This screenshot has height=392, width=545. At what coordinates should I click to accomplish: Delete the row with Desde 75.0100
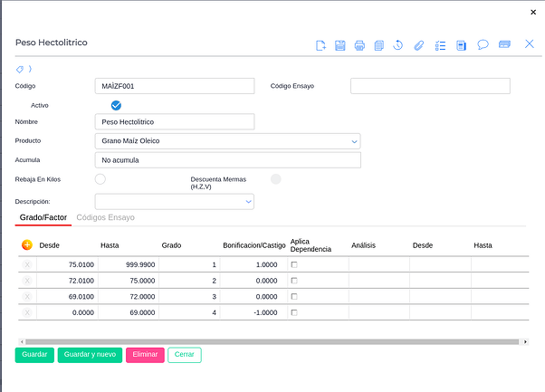click(27, 264)
